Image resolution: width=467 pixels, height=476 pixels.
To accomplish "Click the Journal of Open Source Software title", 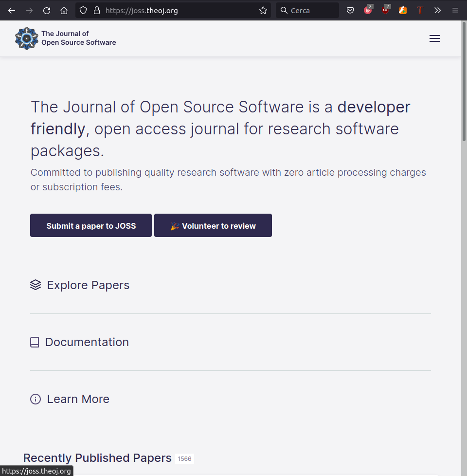I will (x=79, y=38).
